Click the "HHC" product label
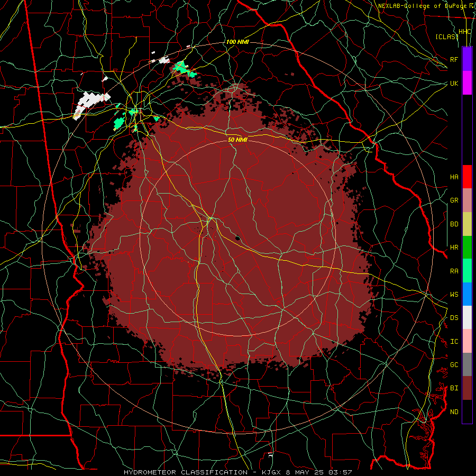The image size is (476, 476). pos(465,32)
